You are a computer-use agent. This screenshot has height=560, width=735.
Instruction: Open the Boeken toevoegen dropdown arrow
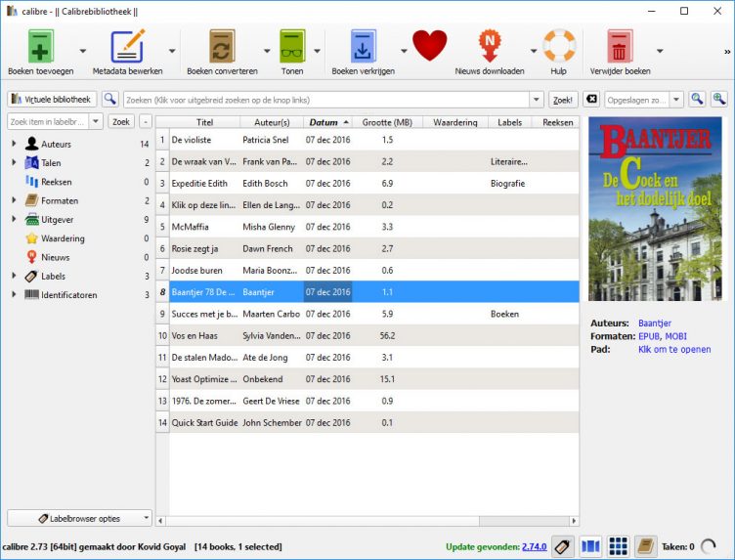[x=83, y=51]
